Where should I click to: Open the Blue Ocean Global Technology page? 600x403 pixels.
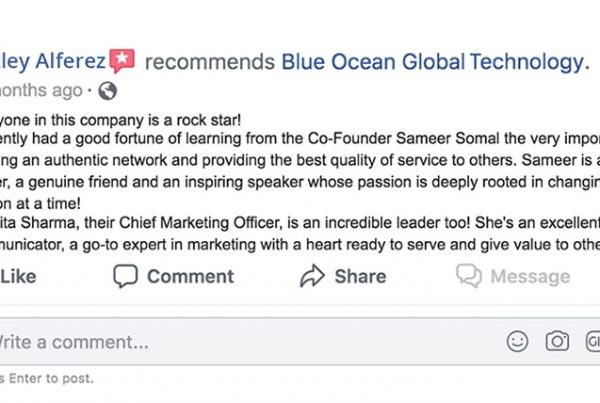pos(433,61)
